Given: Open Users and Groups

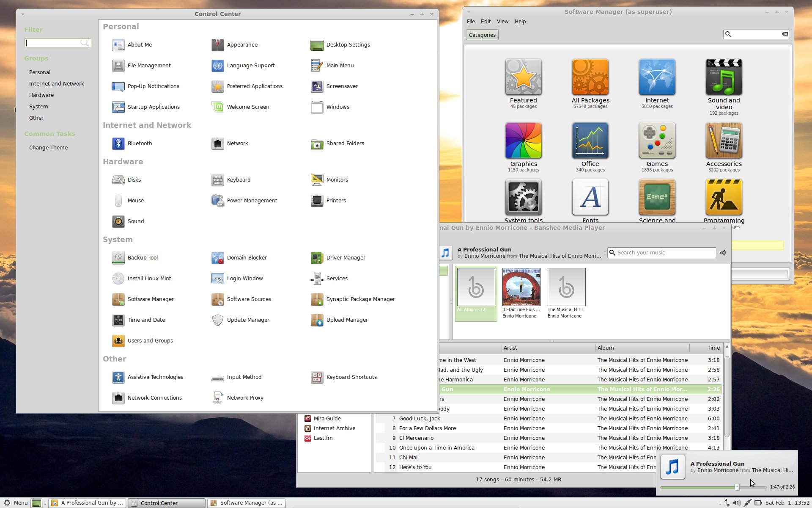Looking at the screenshot, I should (x=143, y=340).
